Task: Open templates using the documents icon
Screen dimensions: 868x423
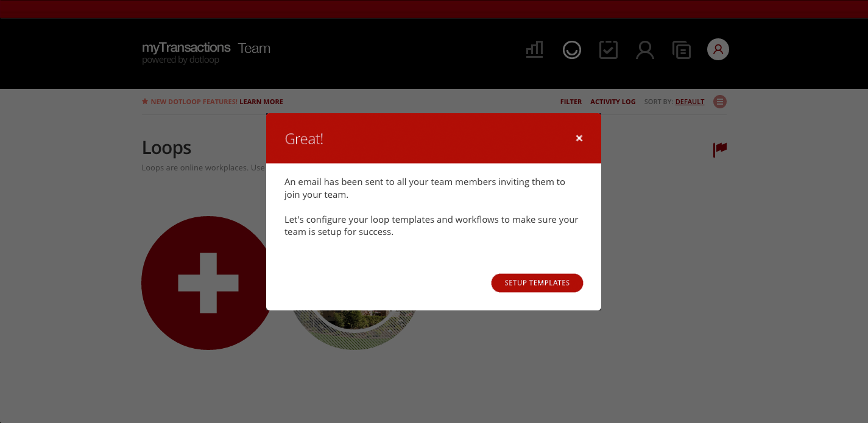Action: pyautogui.click(x=682, y=49)
